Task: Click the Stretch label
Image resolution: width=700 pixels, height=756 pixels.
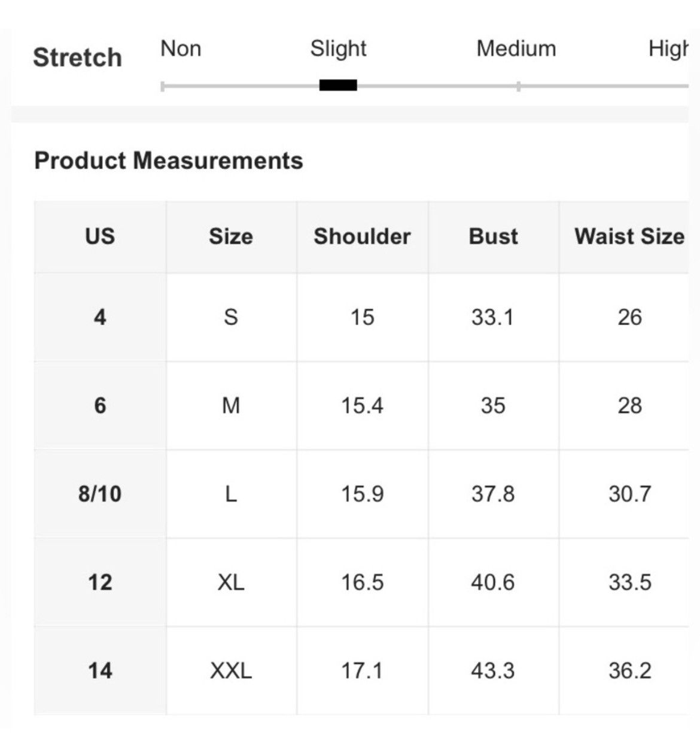Action: [77, 57]
